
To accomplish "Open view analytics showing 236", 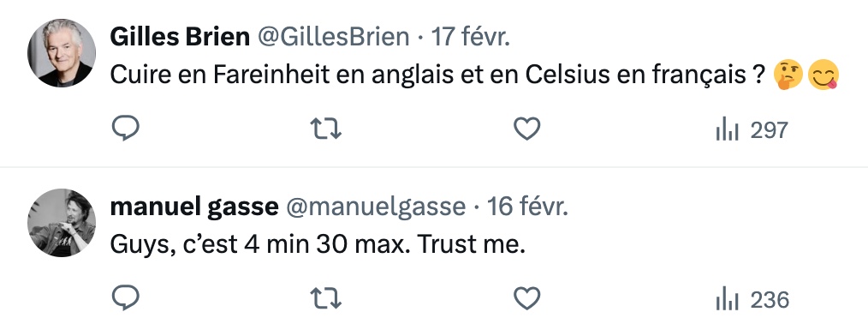I will (752, 300).
